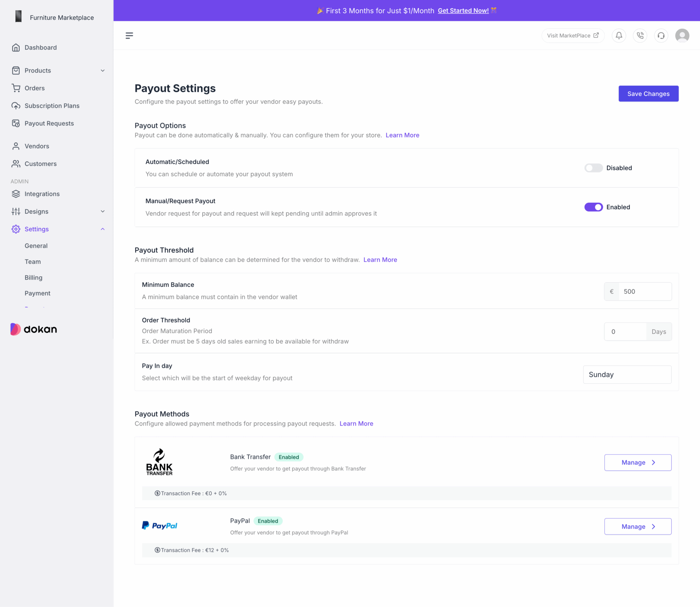Image resolution: width=700 pixels, height=607 pixels.
Task: Click the phone support icon
Action: click(x=640, y=35)
